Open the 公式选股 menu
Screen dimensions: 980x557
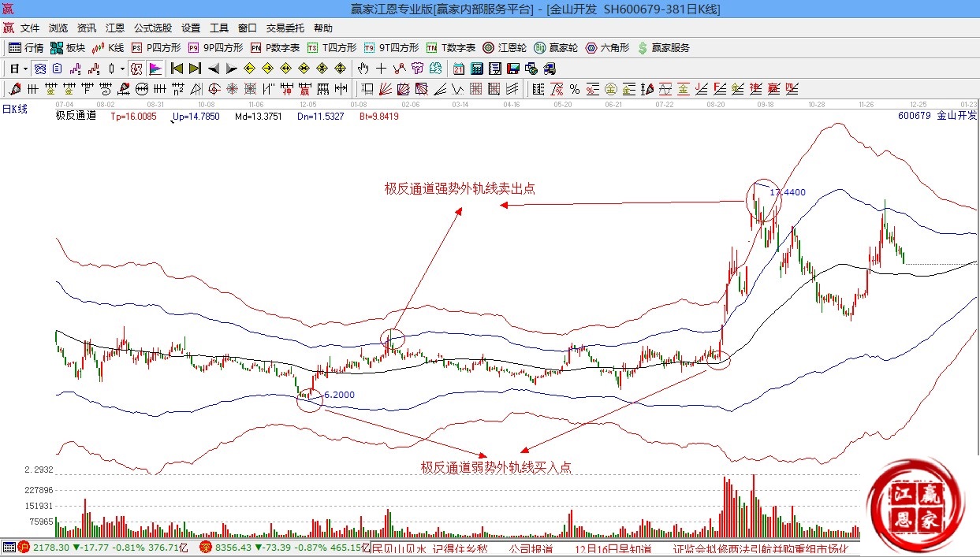pyautogui.click(x=152, y=28)
